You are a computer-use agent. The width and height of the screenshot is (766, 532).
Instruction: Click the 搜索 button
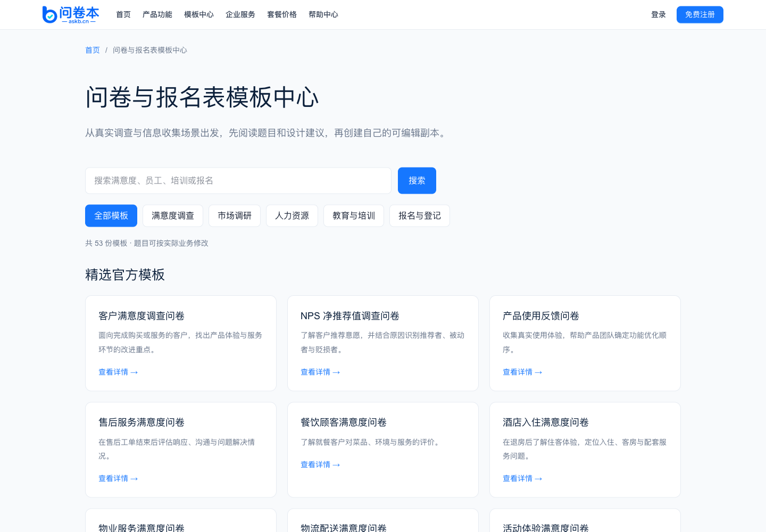click(417, 181)
